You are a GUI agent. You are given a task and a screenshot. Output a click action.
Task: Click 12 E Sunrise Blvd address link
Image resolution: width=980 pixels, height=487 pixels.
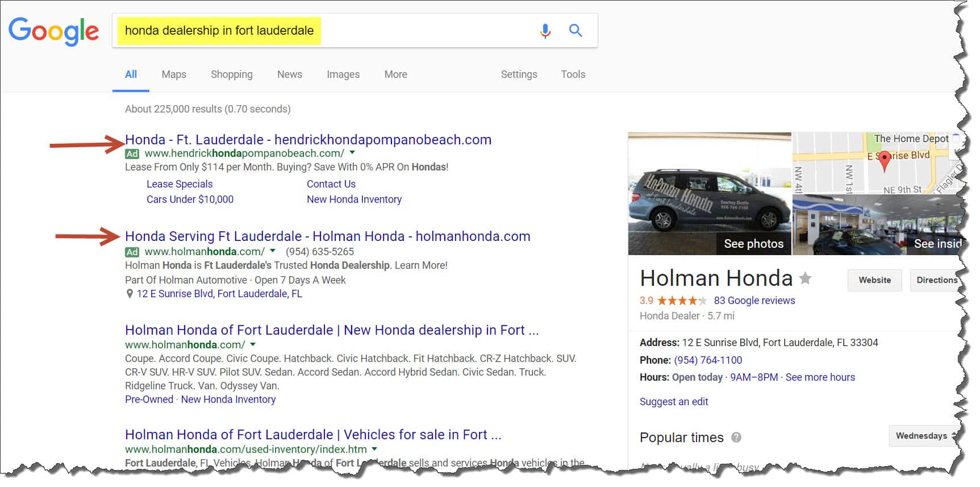(219, 294)
